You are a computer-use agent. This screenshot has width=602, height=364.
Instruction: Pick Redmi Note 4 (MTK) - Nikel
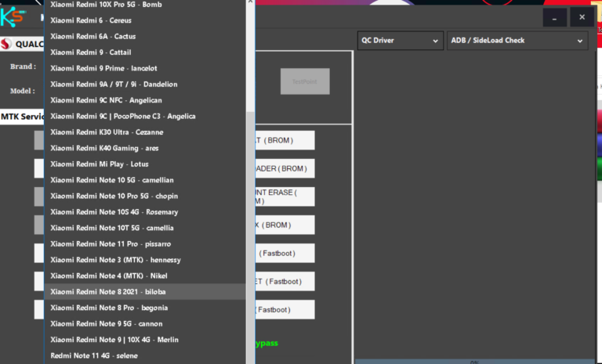145,276
